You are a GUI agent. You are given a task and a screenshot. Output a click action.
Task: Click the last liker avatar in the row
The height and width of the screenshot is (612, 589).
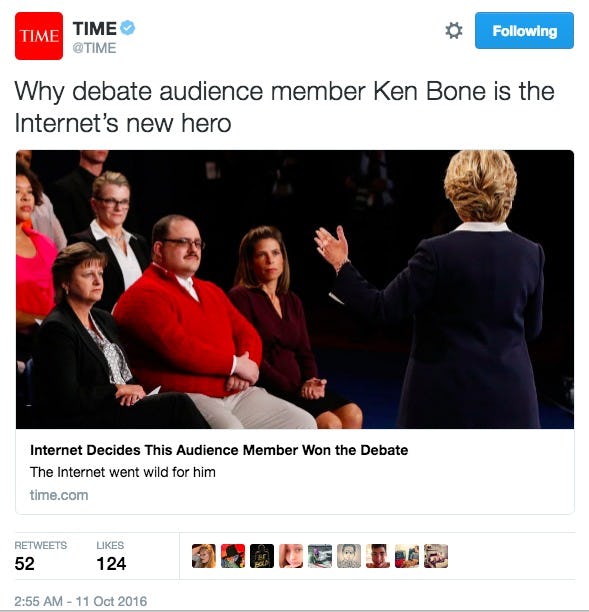click(x=436, y=556)
